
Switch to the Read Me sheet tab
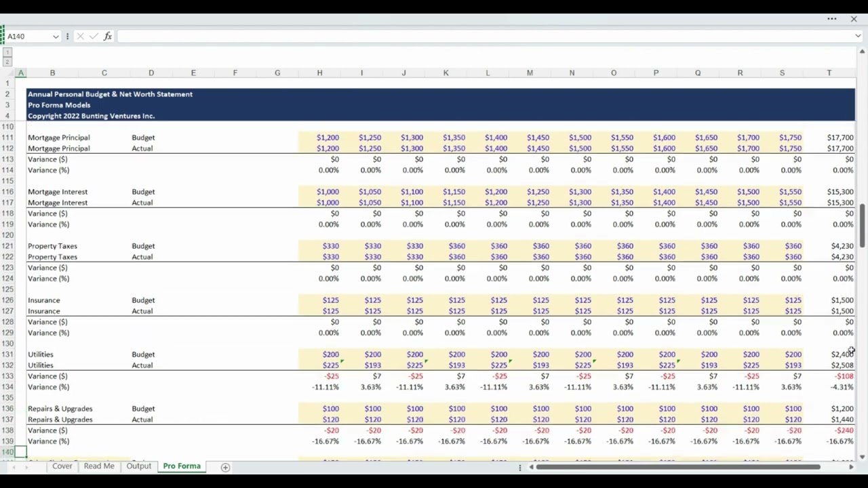pyautogui.click(x=99, y=466)
